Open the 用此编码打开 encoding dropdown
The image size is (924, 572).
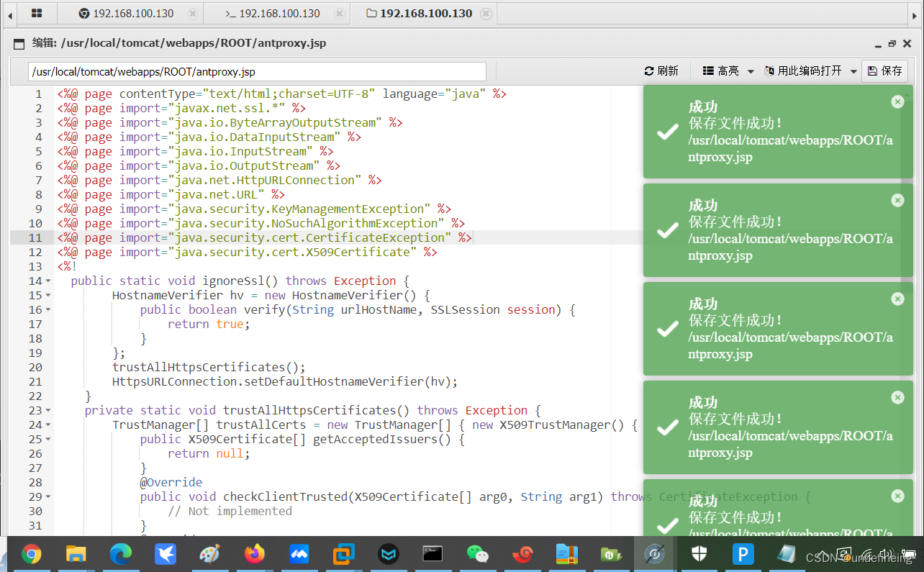coord(811,71)
